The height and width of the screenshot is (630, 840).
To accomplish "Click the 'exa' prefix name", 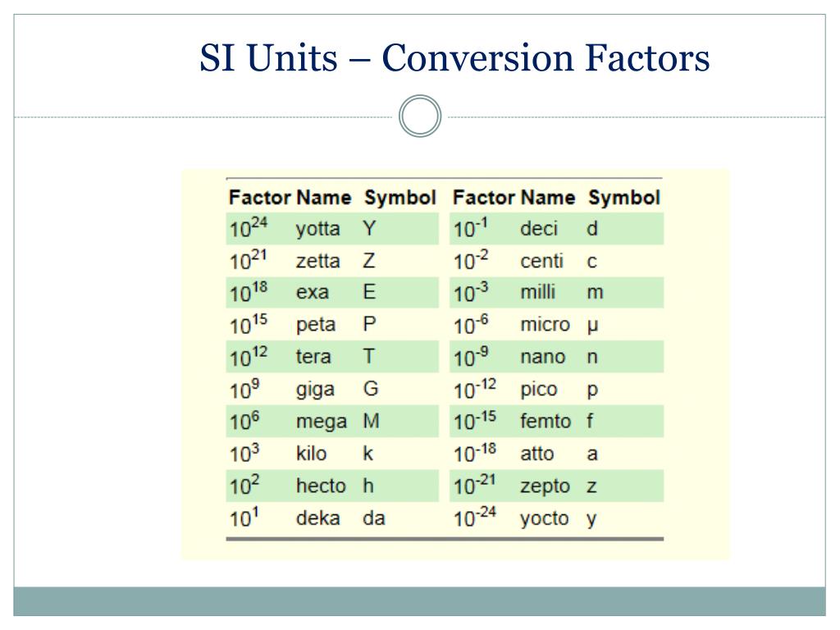I will coord(313,293).
